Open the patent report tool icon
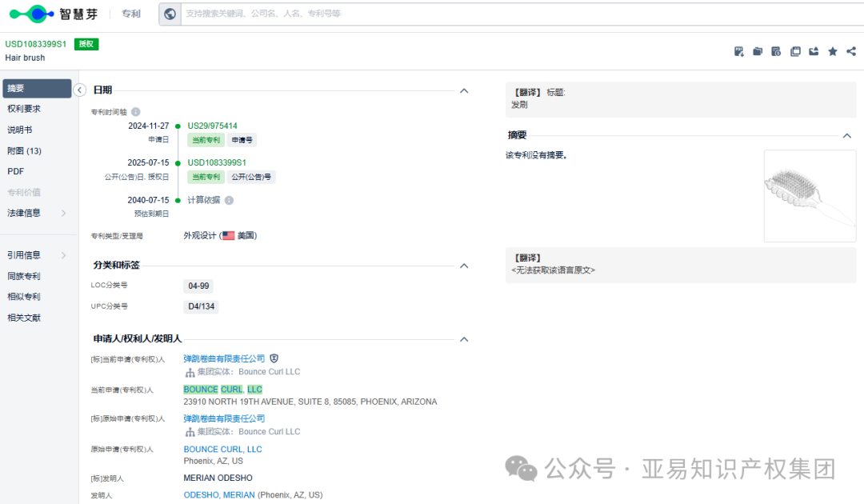The image size is (864, 504). click(776, 50)
